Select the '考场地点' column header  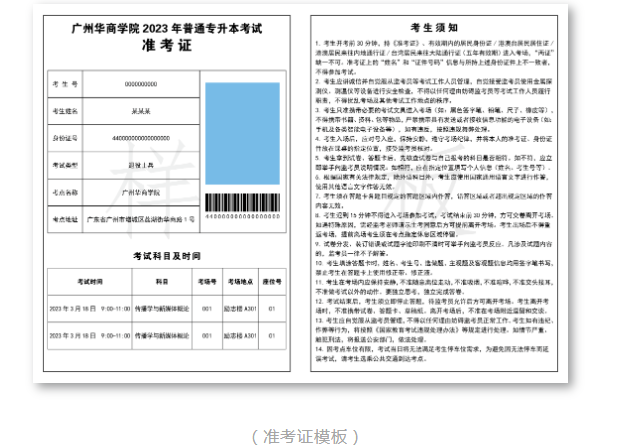pos(240,282)
